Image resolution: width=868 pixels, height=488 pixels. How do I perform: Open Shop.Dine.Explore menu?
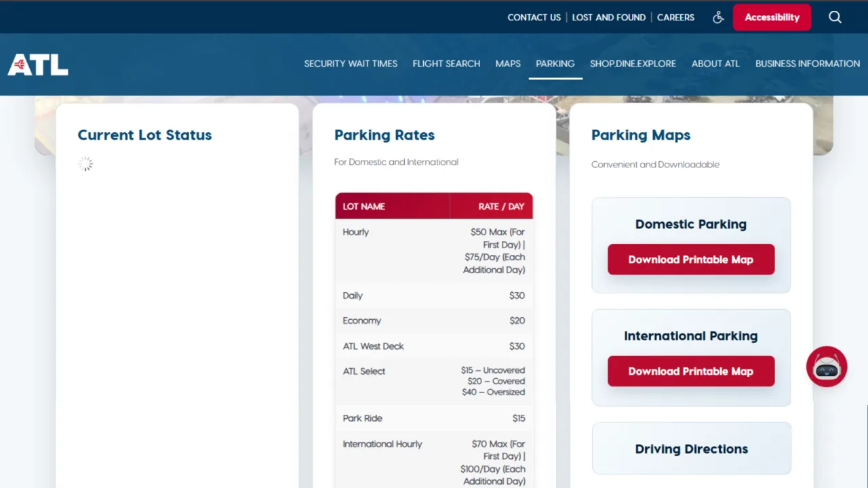point(633,64)
